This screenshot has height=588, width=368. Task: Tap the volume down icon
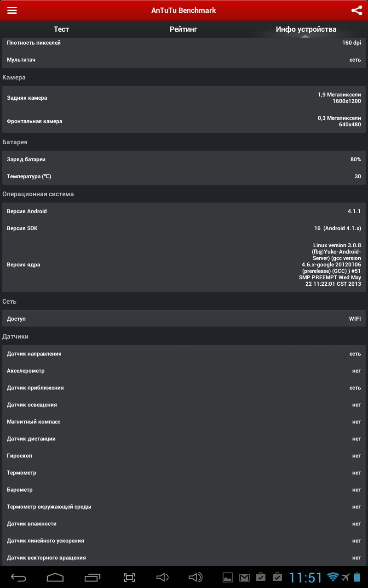pos(162,577)
